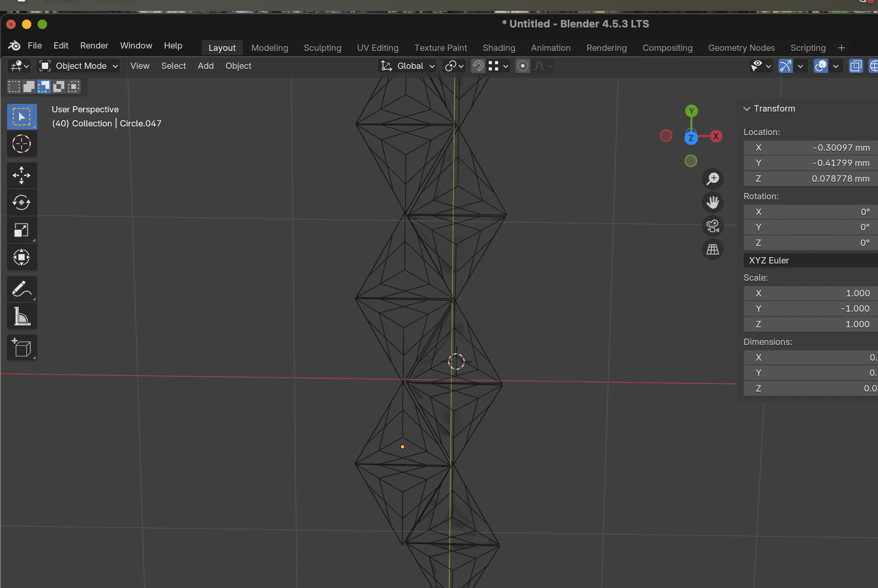Enable proportional editing toggle

pyautogui.click(x=522, y=66)
